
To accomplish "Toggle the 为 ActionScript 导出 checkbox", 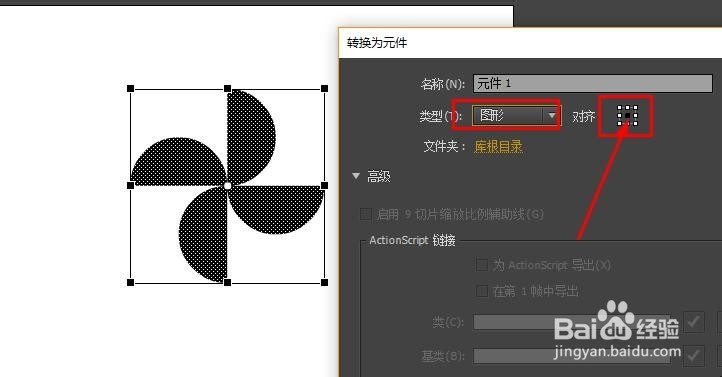I will [x=482, y=265].
